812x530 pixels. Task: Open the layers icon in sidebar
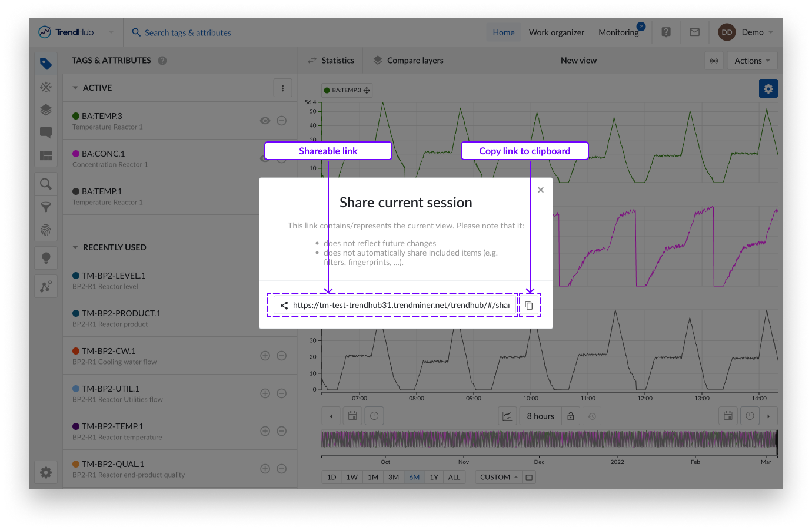[46, 110]
